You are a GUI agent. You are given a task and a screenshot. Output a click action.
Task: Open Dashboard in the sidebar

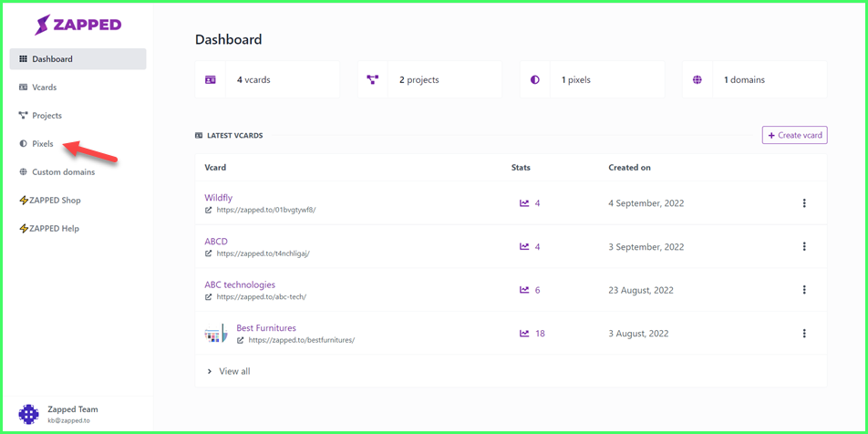(x=78, y=59)
